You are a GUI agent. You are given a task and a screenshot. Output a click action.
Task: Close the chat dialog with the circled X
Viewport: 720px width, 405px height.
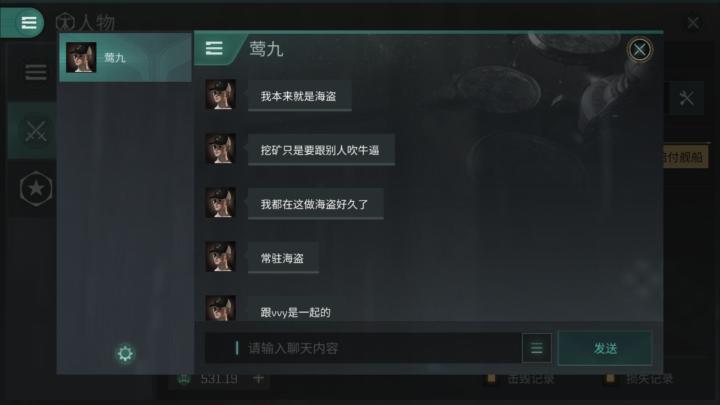(x=640, y=50)
